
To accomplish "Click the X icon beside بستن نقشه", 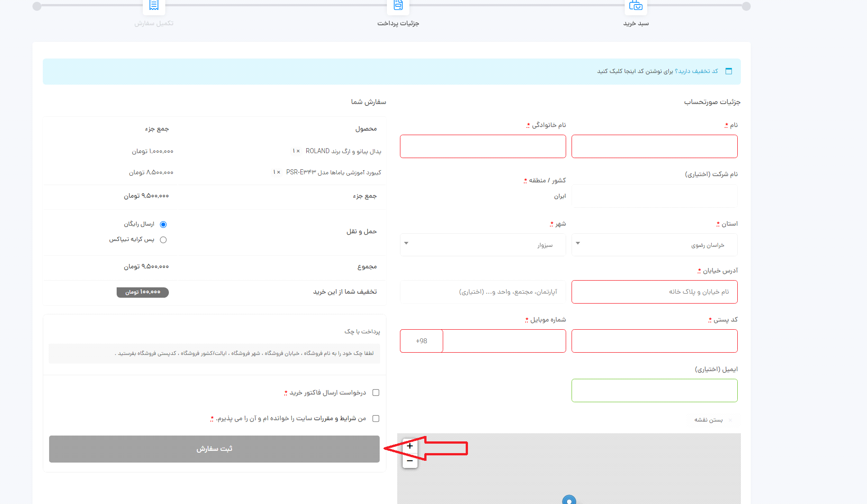I will click(730, 420).
